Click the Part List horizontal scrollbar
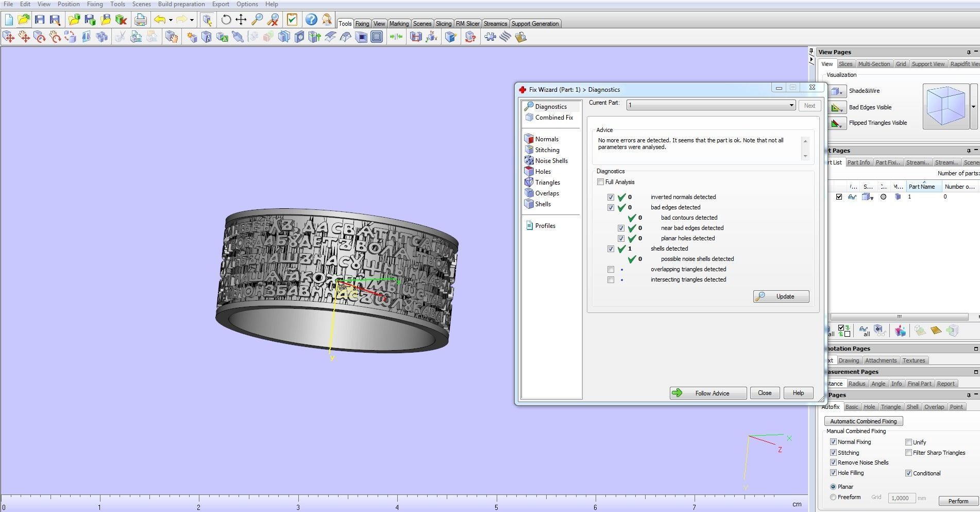Image resolution: width=980 pixels, height=512 pixels. click(x=899, y=317)
